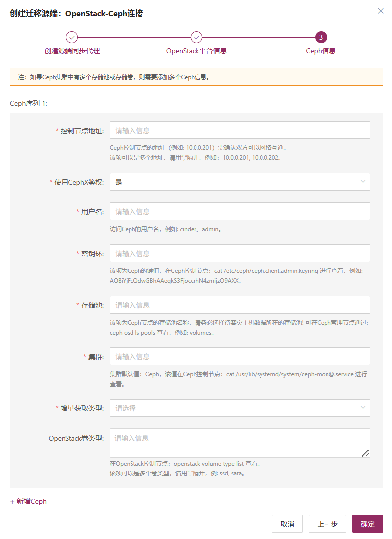Click the hint 'ceph osd ls pools 查看'
392x539 pixels.
(162, 333)
